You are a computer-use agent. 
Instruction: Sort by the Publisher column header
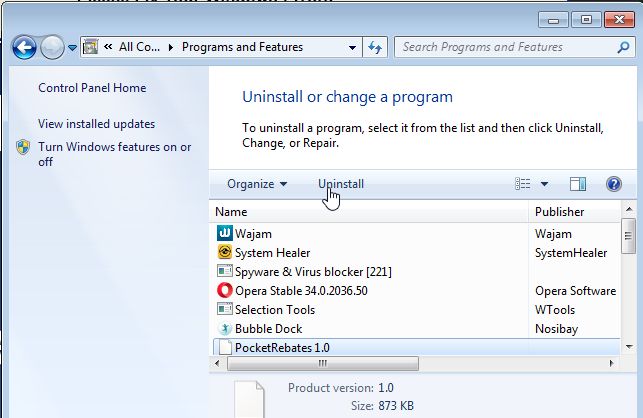click(559, 212)
